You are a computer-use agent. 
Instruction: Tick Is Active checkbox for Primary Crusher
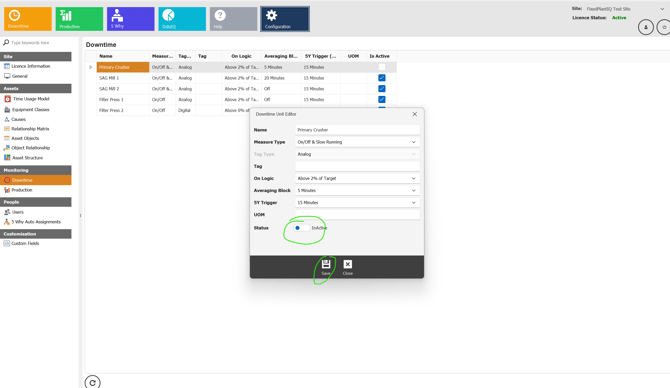coord(382,67)
